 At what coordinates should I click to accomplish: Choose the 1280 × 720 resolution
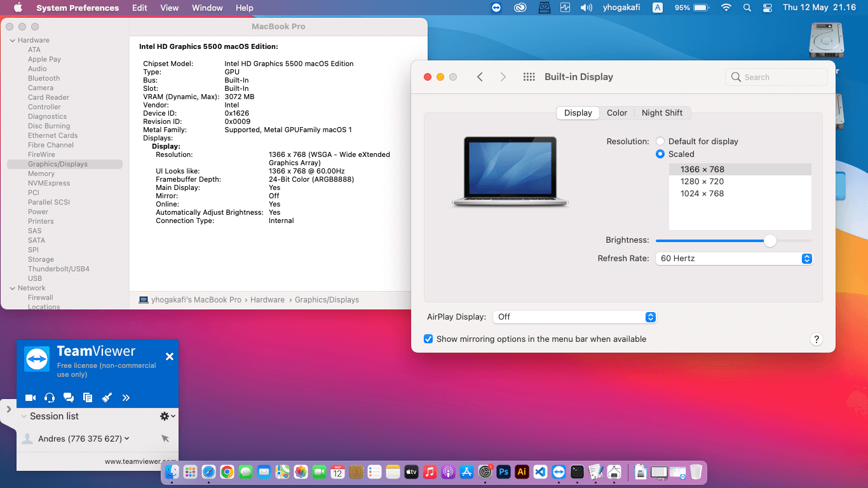coord(702,181)
